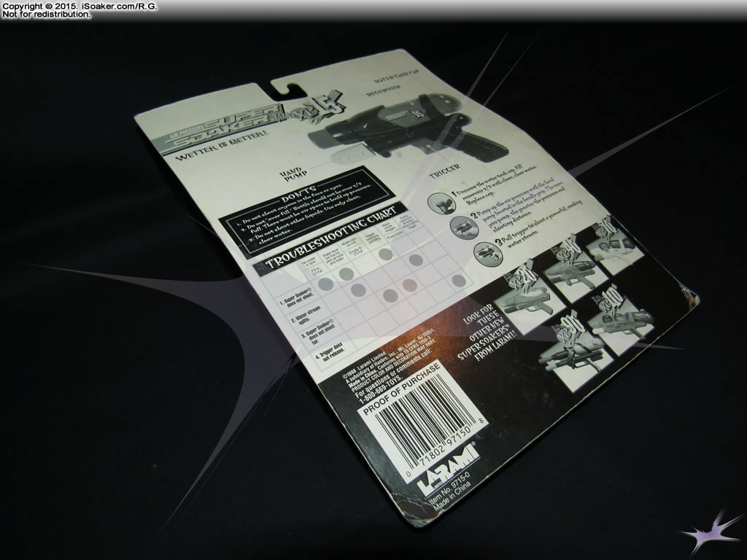
Task: Click the barcode under Proof of Purchase
Action: [x=425, y=422]
